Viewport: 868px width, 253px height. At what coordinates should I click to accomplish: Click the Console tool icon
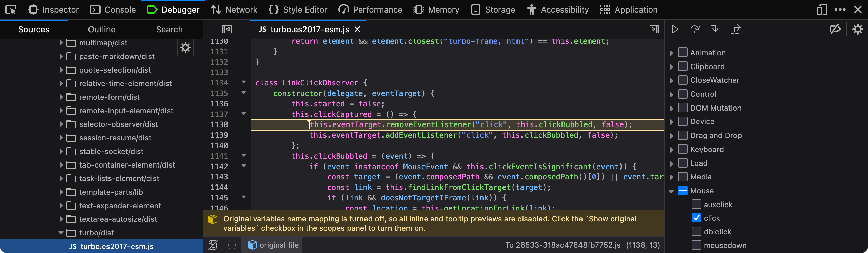(95, 10)
